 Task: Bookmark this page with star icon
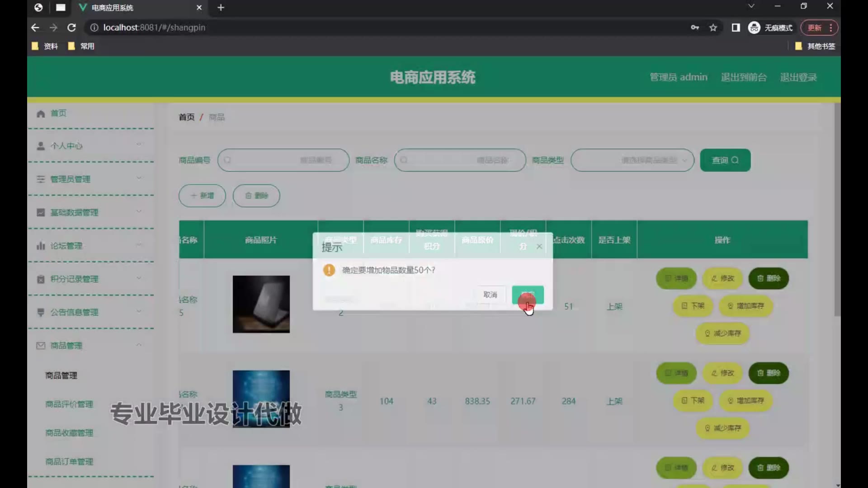coord(713,28)
